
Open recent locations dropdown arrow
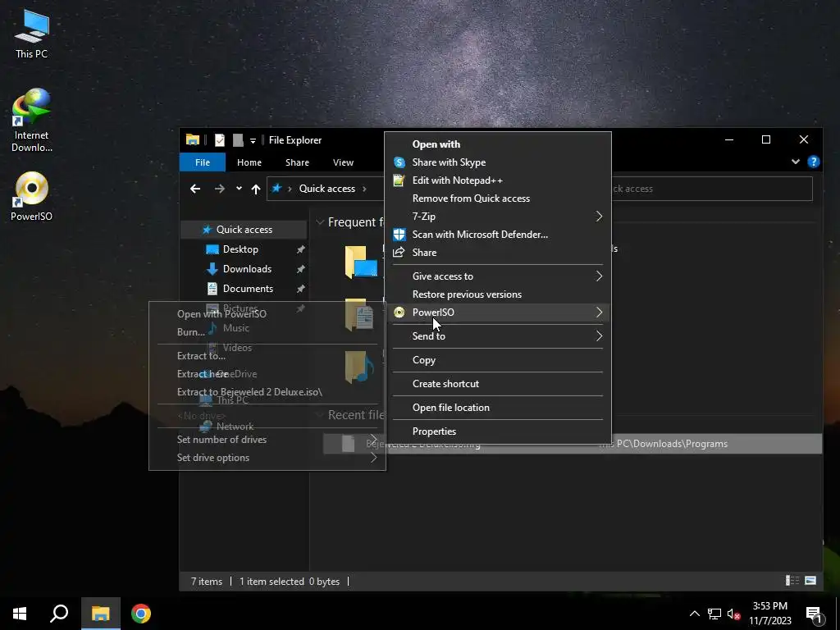[x=239, y=189]
